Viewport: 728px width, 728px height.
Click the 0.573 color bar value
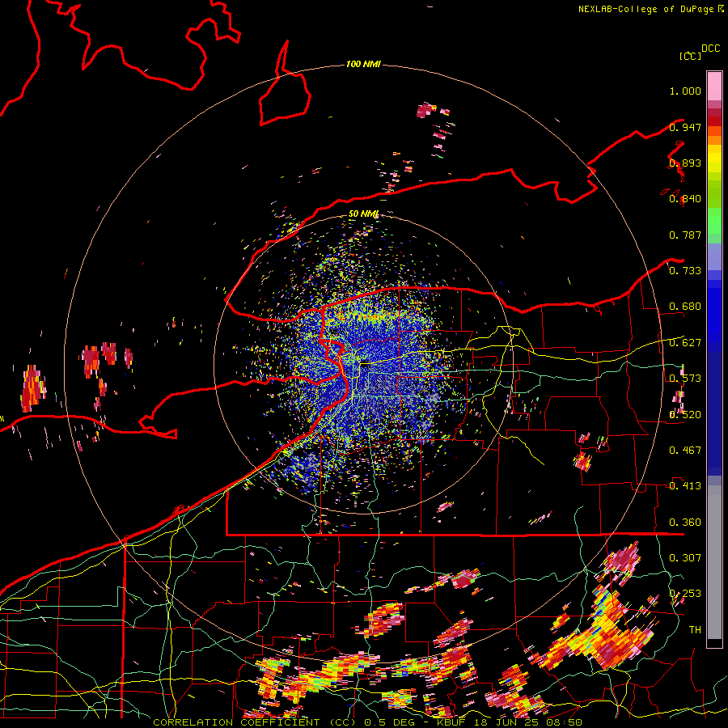coord(685,379)
